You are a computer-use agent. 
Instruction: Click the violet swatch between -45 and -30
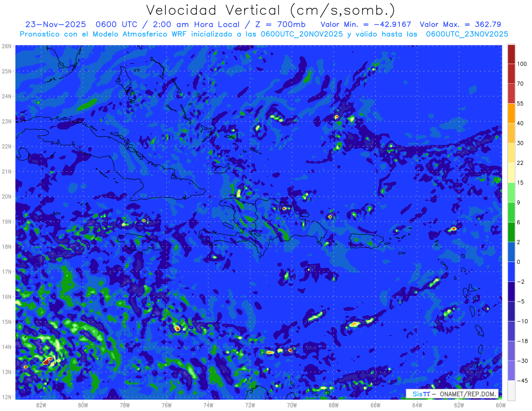click(511, 370)
